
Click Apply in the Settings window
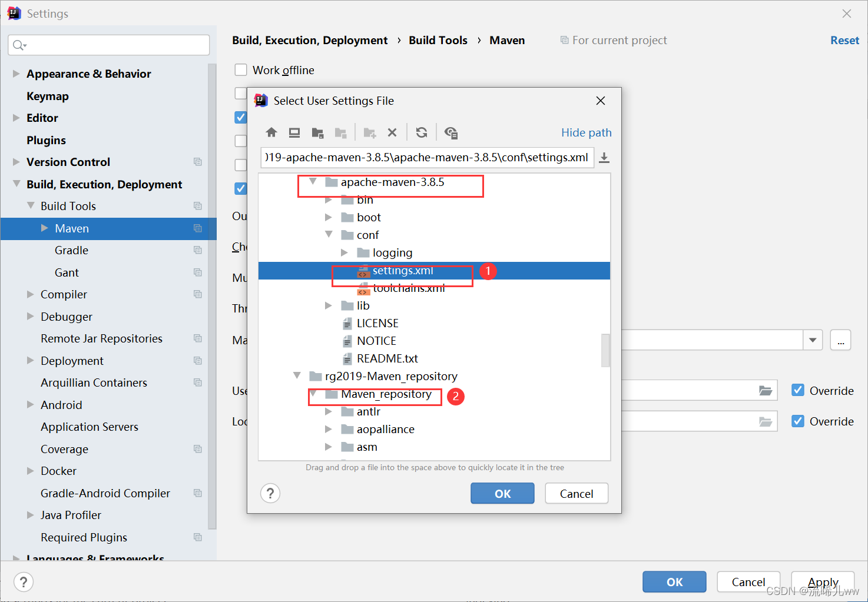pyautogui.click(x=823, y=581)
